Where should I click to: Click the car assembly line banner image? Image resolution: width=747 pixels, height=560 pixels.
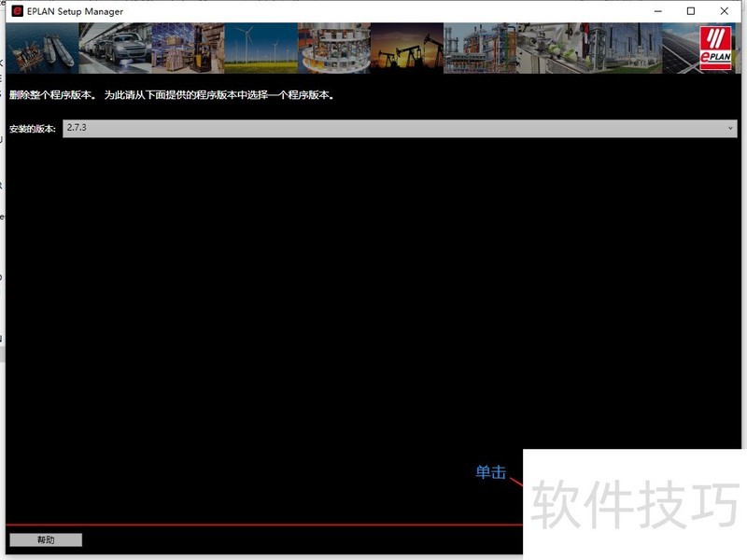click(x=115, y=49)
